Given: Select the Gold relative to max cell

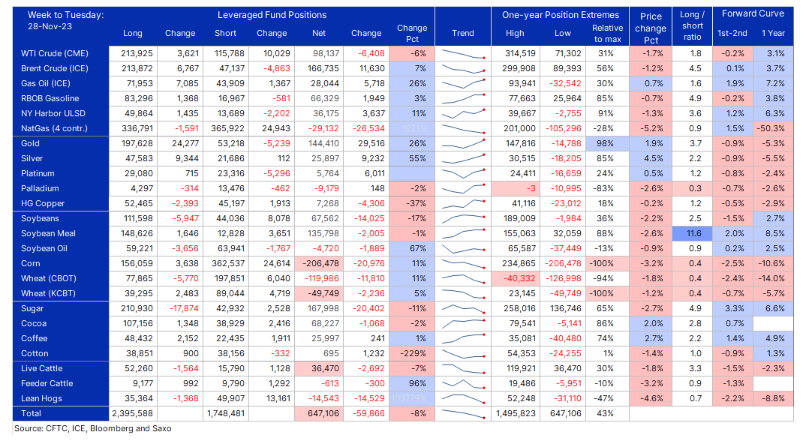Looking at the screenshot, I should tap(607, 143).
